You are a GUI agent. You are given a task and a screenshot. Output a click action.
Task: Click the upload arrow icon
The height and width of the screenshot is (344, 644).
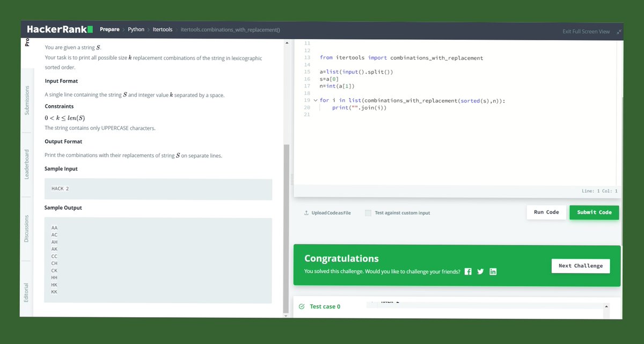pos(306,213)
